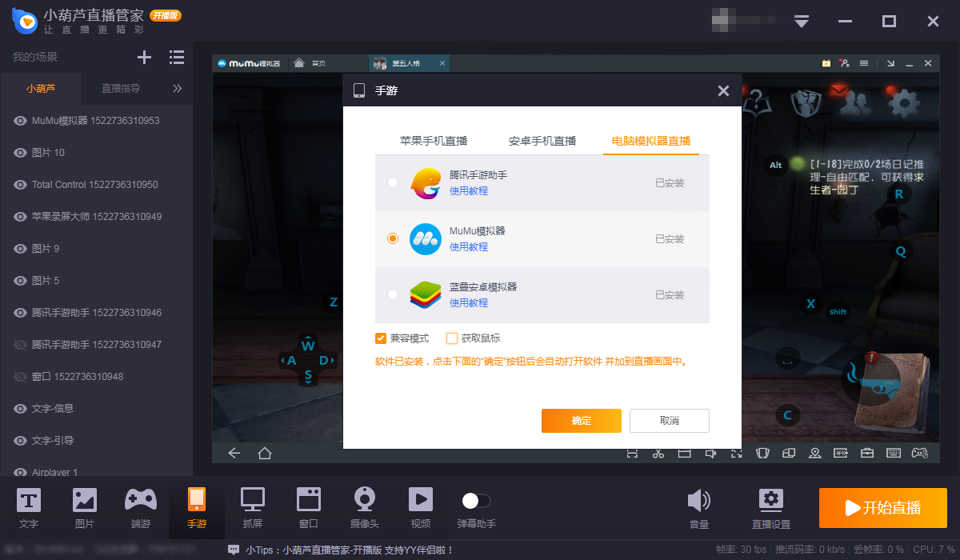Switch to 安卓手机直播 tab

tap(542, 141)
